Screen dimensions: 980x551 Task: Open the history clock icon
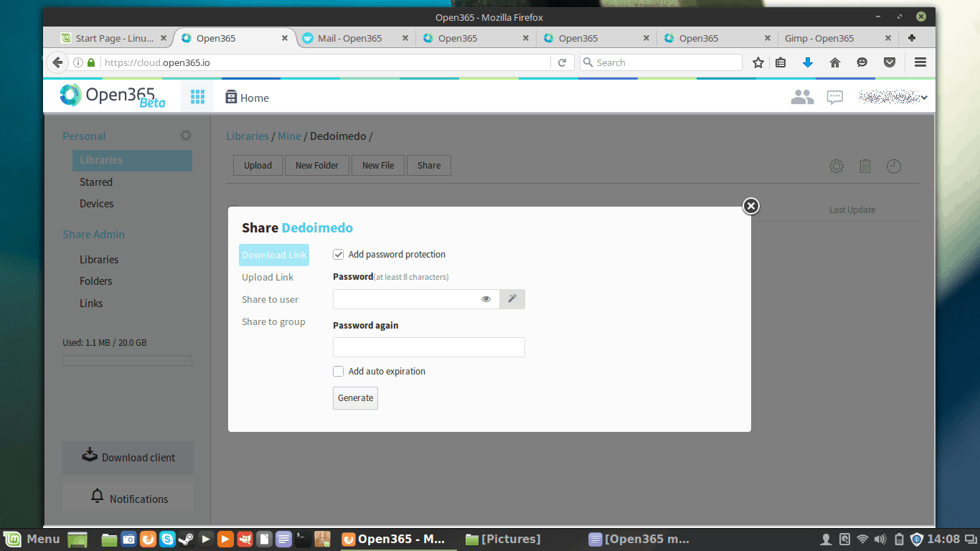[893, 166]
